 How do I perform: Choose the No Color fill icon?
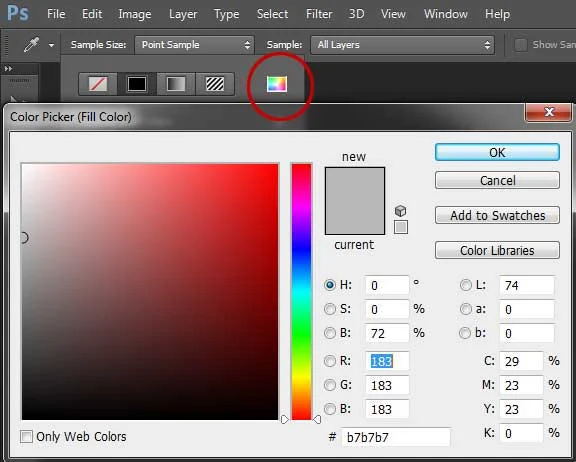pos(98,84)
